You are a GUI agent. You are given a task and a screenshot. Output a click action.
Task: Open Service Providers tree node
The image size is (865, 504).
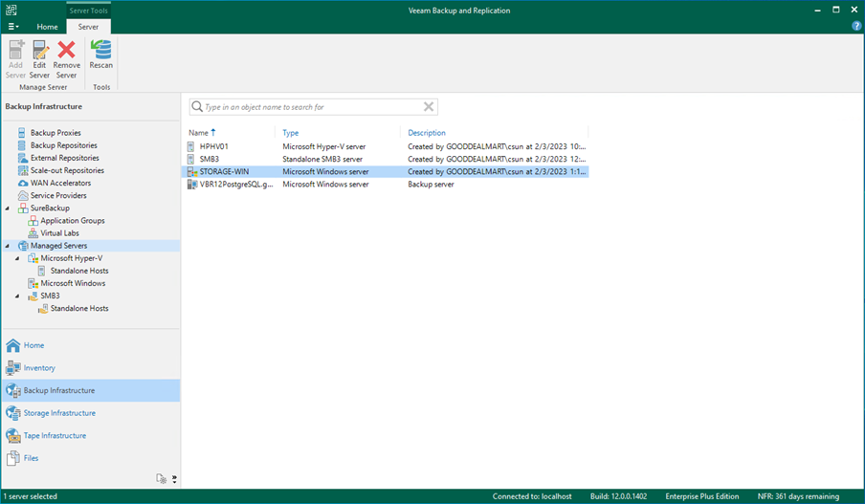[x=58, y=196]
